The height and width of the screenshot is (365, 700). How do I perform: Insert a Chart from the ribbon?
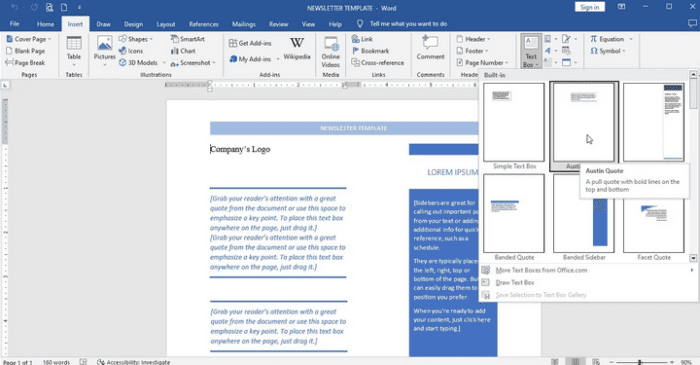tap(183, 51)
